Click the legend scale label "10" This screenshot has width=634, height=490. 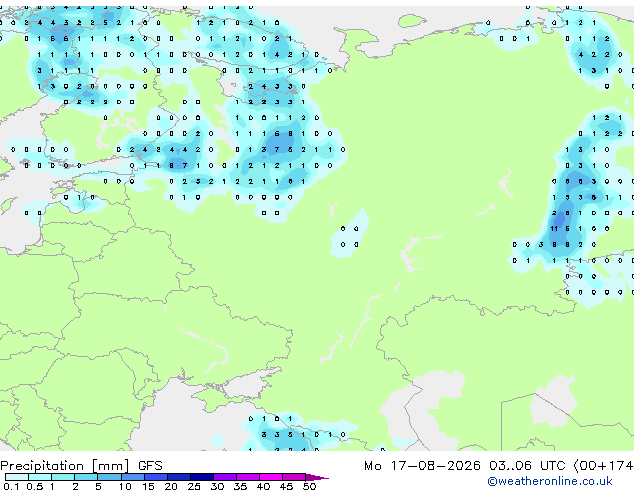(x=125, y=486)
